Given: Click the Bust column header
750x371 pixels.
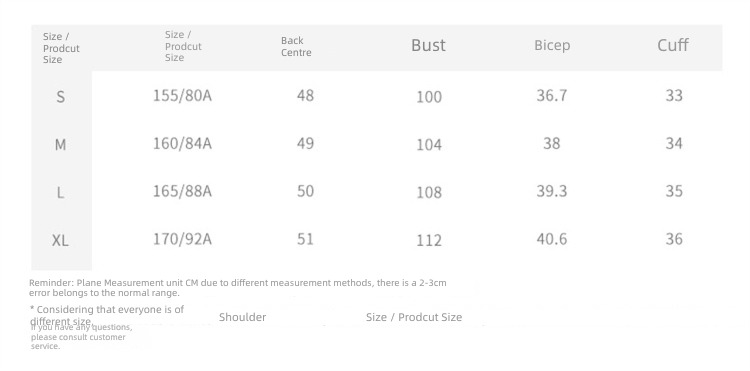Looking at the screenshot, I should click(x=428, y=45).
